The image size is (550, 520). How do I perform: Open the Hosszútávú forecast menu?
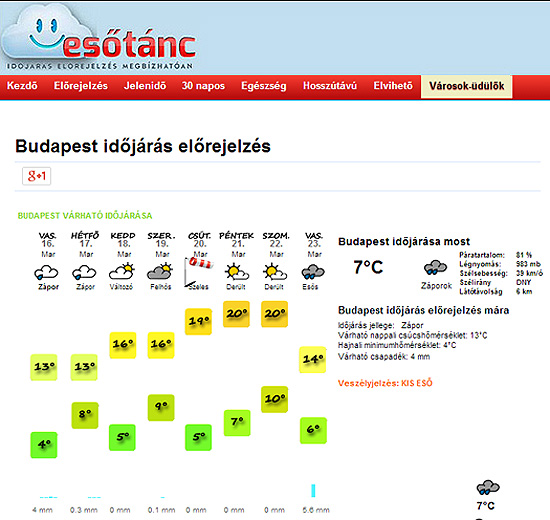(330, 86)
